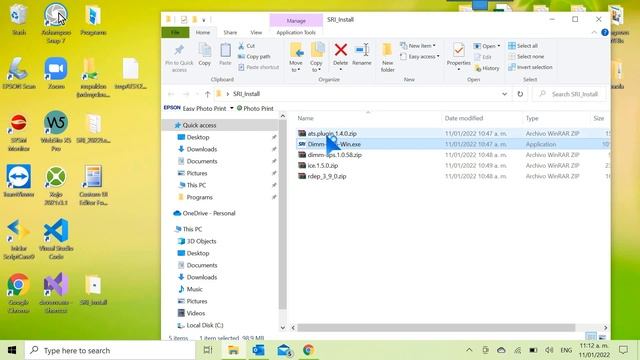Click the Search SRI_Install field
Viewport: 640px width, 360px height.
tap(570, 94)
